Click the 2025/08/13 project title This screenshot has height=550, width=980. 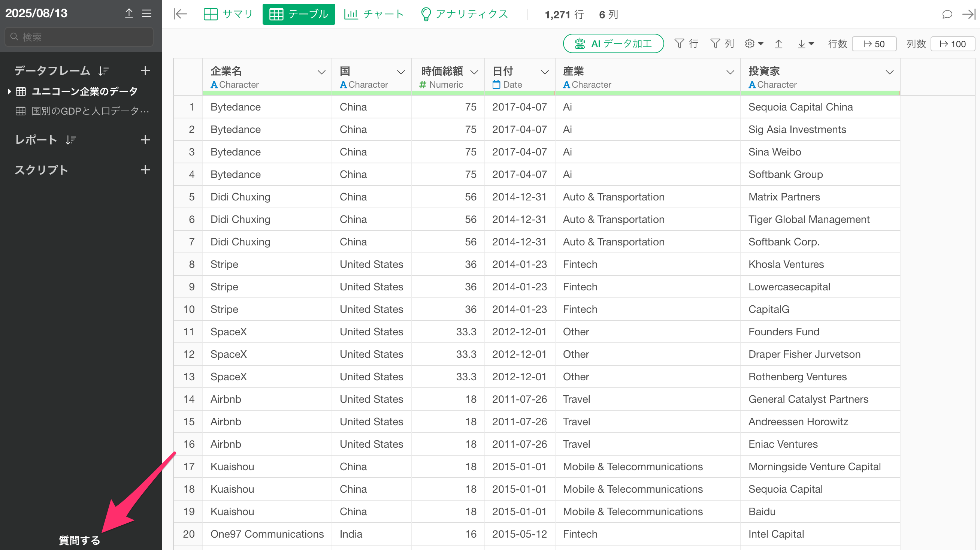[x=36, y=13]
